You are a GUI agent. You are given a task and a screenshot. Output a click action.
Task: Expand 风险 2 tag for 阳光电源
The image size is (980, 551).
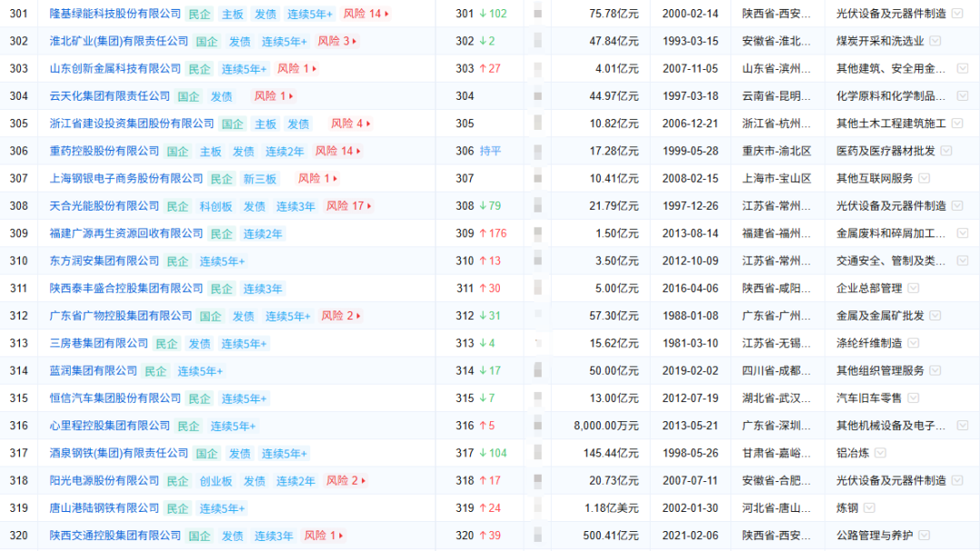click(x=347, y=481)
